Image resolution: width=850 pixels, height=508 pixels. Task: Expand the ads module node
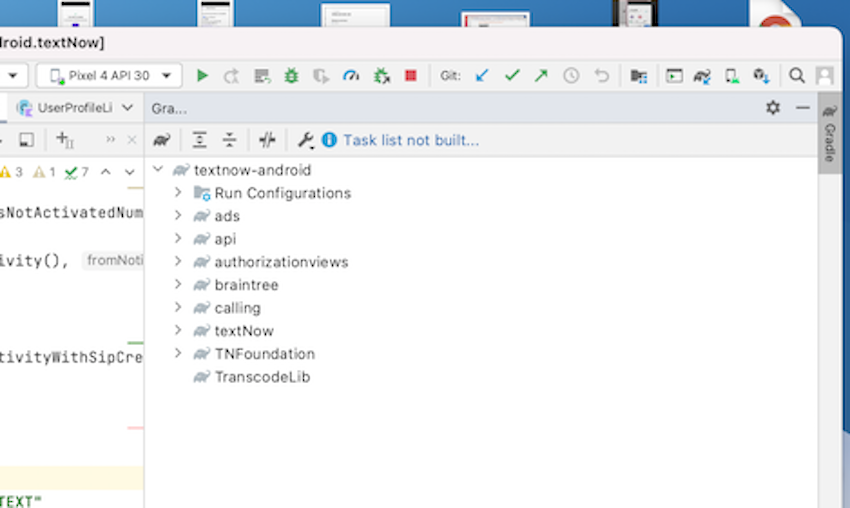pyautogui.click(x=178, y=215)
